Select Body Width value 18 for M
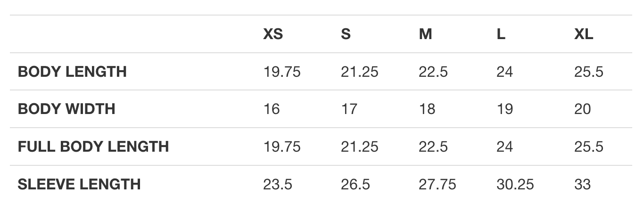The image size is (644, 212). click(x=427, y=109)
